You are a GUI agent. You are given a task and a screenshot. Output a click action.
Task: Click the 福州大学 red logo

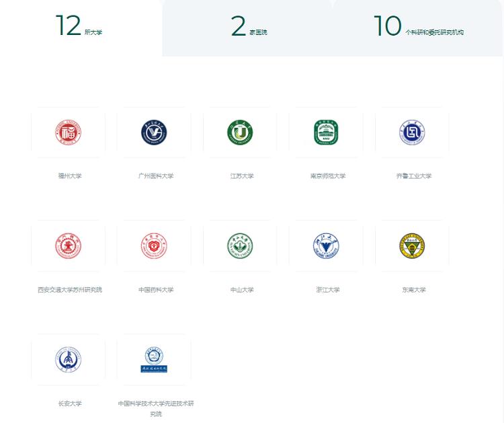[x=68, y=132]
